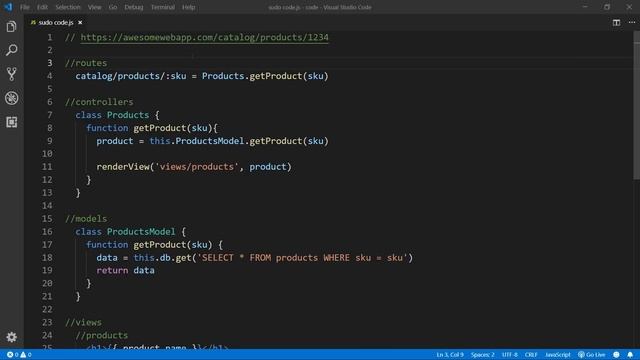Click the VS Code logo icon

(8, 7)
